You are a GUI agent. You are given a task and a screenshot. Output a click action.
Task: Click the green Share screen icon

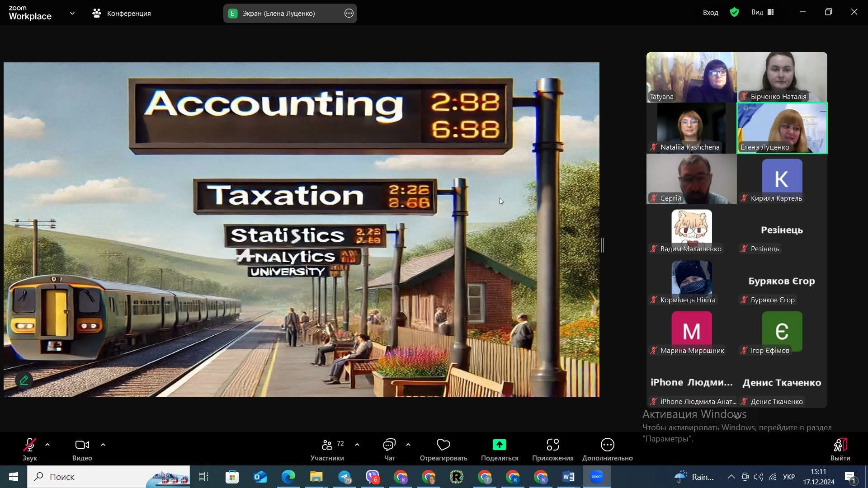pyautogui.click(x=499, y=445)
